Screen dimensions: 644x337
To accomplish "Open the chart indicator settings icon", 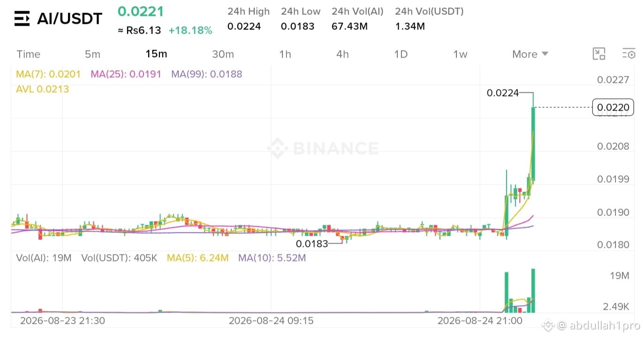I will pos(629,54).
